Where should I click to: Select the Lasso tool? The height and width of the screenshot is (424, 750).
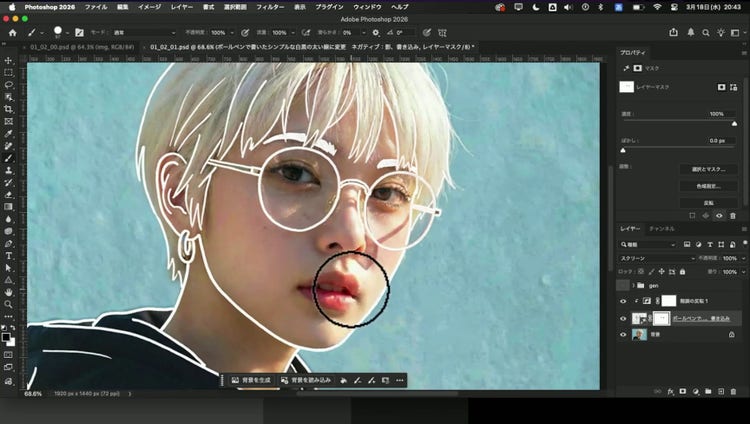pyautogui.click(x=9, y=85)
